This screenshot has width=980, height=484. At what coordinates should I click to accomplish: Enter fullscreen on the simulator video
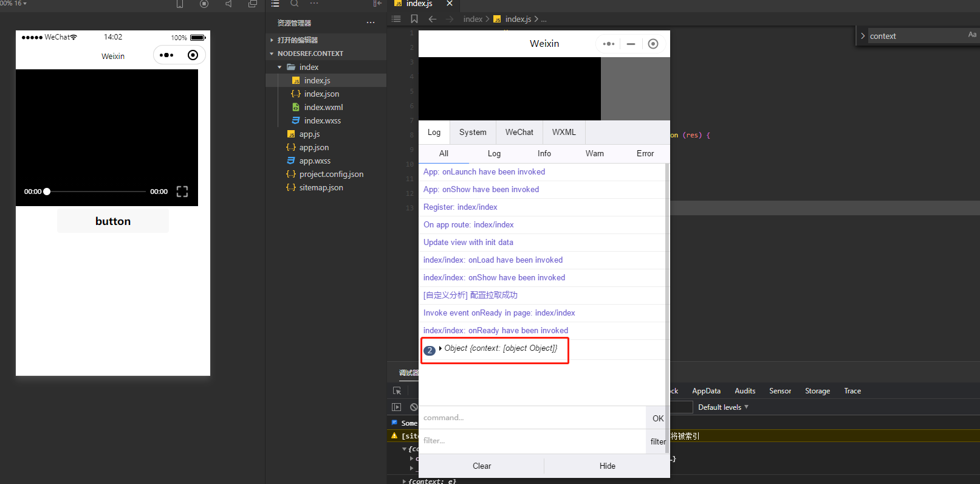[182, 192]
